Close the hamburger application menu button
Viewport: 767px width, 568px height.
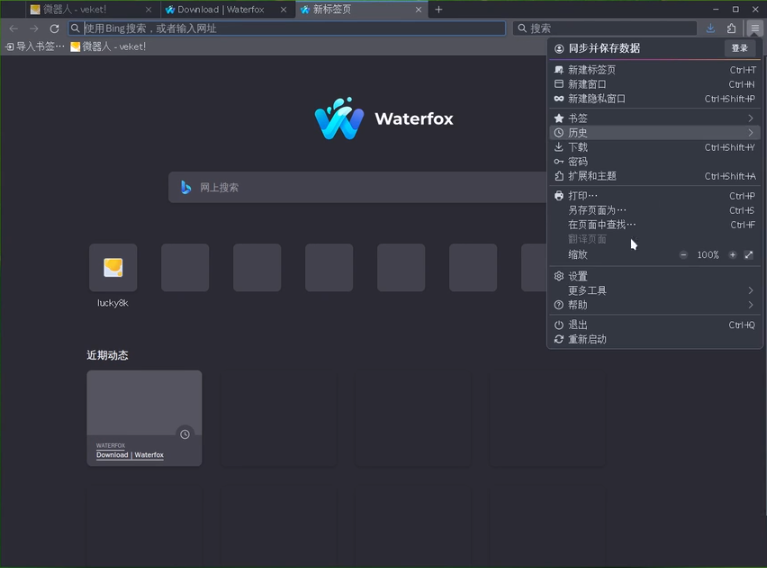755,28
